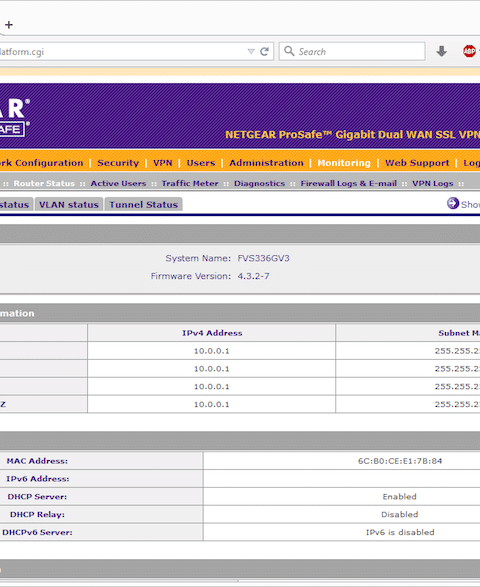Open VPN Logs submenu
Image resolution: width=480 pixels, height=587 pixels.
(x=432, y=183)
